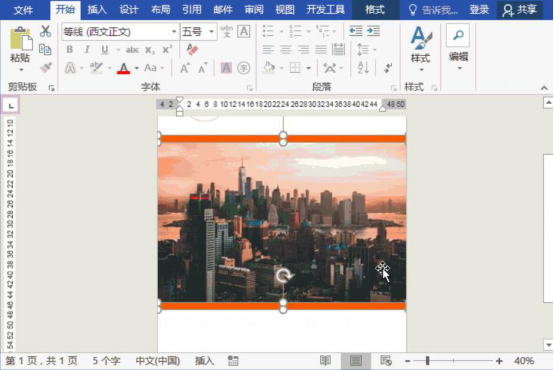Image resolution: width=554 pixels, height=370 pixels.
Task: Click the 中文(中国) language indicator
Action: tap(158, 361)
